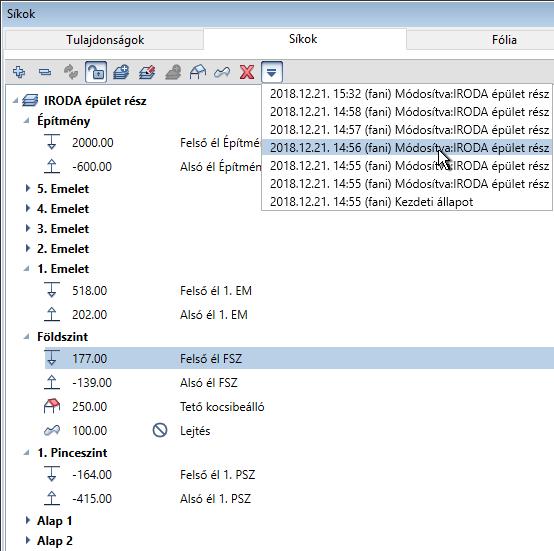Screen dimensions: 554x551
Task: Click the red X delete icon
Action: click(247, 72)
